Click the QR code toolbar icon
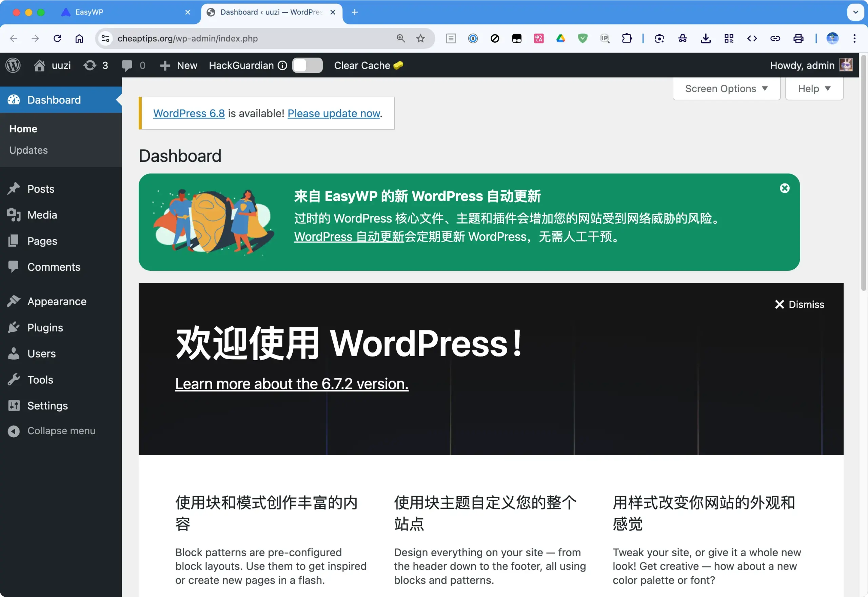 click(x=729, y=39)
